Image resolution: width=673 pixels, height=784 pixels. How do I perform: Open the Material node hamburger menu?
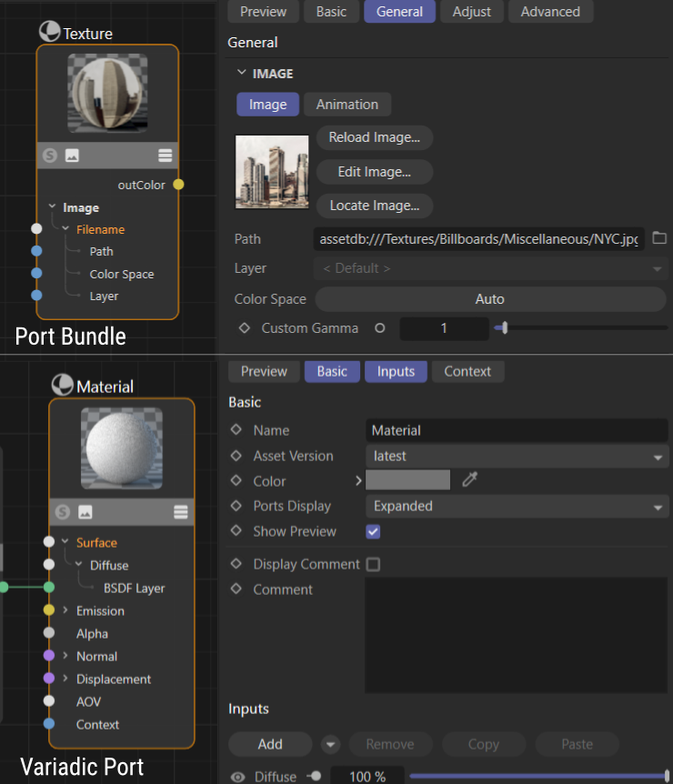179,512
